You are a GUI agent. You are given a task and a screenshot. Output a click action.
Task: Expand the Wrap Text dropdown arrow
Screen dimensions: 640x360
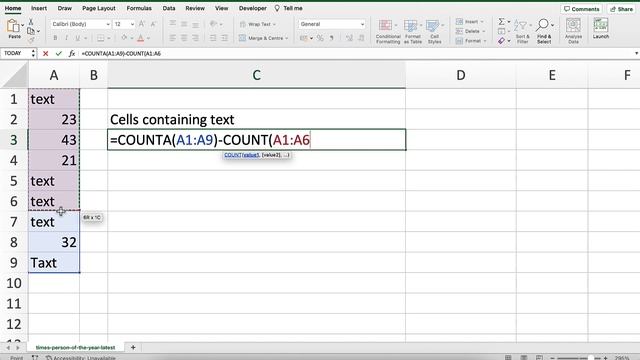click(x=274, y=24)
